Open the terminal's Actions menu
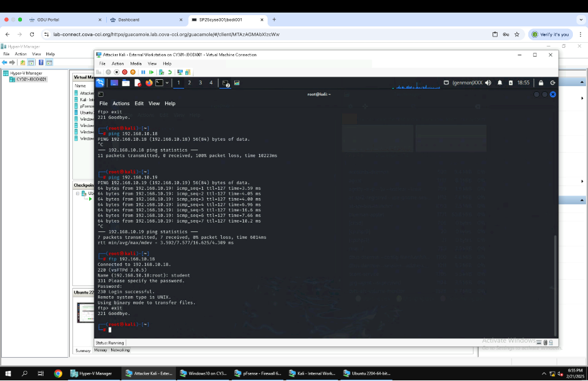The height and width of the screenshot is (381, 588). point(121,103)
